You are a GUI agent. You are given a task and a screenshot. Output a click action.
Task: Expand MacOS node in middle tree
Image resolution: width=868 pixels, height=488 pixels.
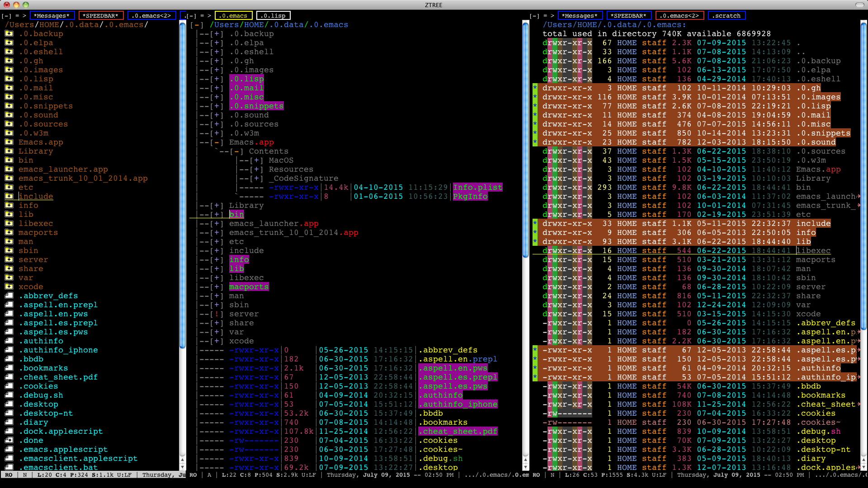pos(257,160)
